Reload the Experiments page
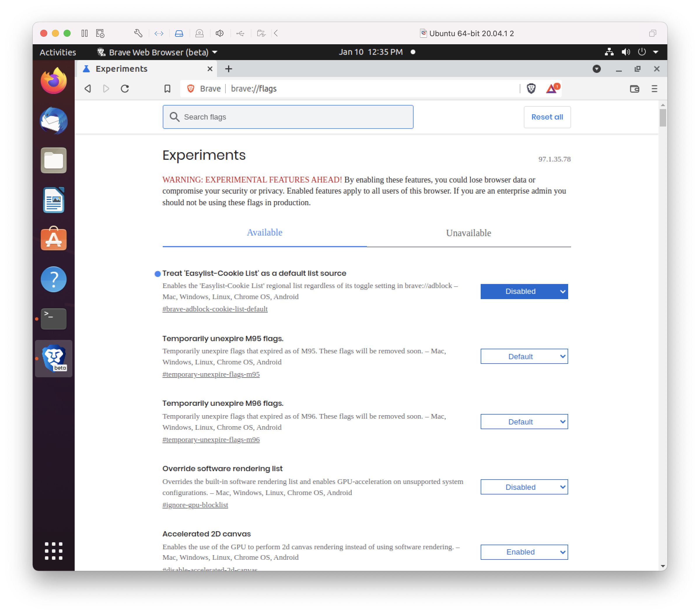 click(x=125, y=89)
